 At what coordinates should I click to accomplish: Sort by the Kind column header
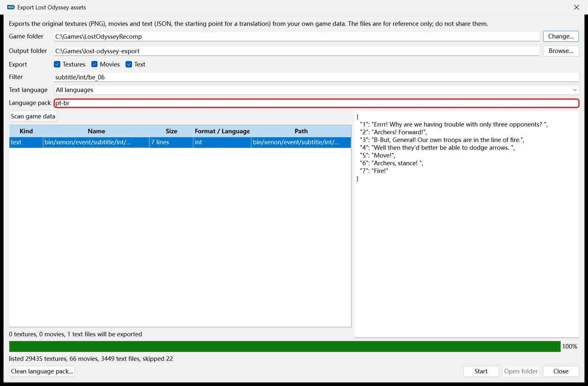(x=26, y=131)
